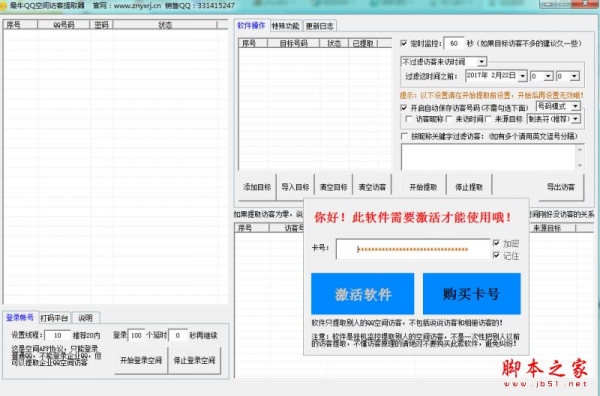Click the 设置线程 field showing 10
600x396 pixels.
57,335
